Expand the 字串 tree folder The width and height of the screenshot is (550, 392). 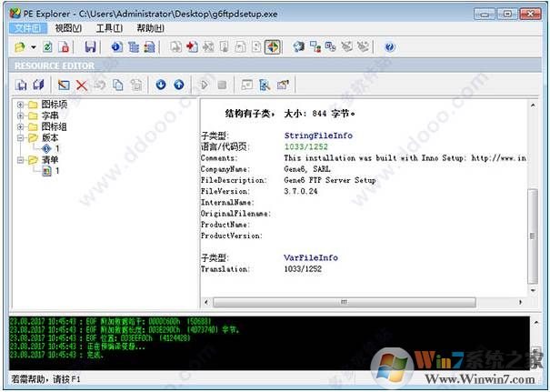(x=20, y=116)
